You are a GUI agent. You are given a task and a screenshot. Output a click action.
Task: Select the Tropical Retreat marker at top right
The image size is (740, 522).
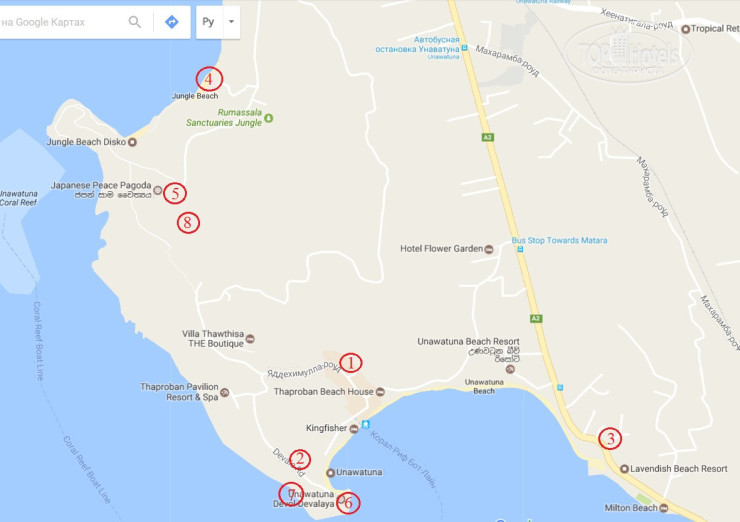[686, 29]
